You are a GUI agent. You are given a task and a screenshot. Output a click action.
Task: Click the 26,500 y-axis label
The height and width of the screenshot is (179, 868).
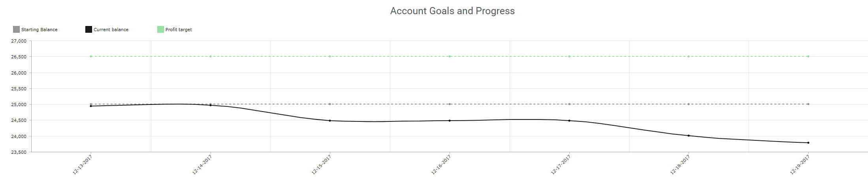click(19, 57)
